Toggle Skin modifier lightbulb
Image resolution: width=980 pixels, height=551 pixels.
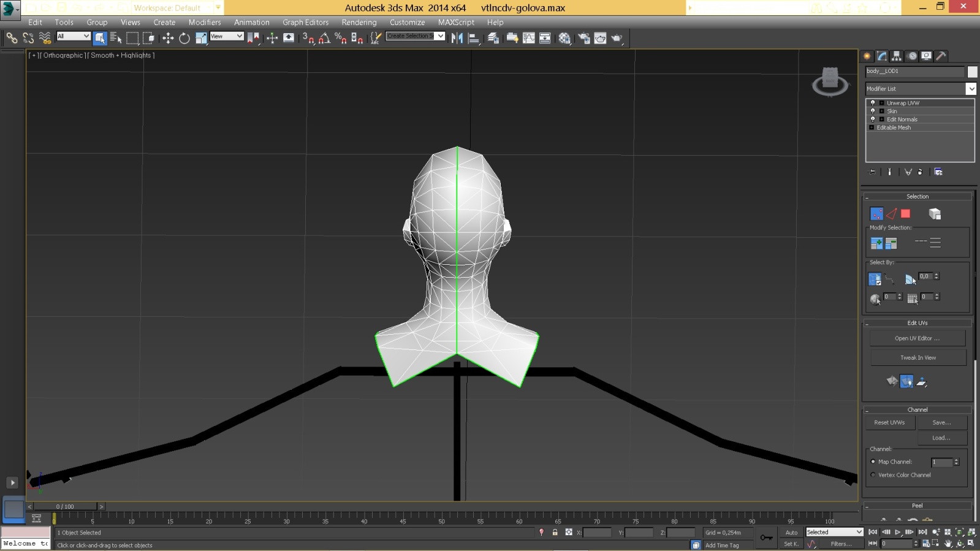point(873,111)
